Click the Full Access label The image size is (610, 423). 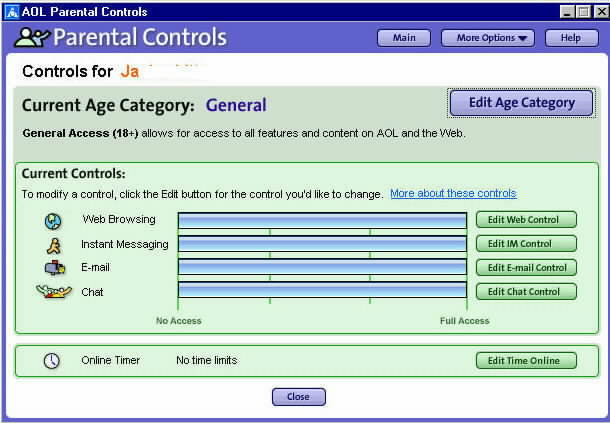coord(465,321)
